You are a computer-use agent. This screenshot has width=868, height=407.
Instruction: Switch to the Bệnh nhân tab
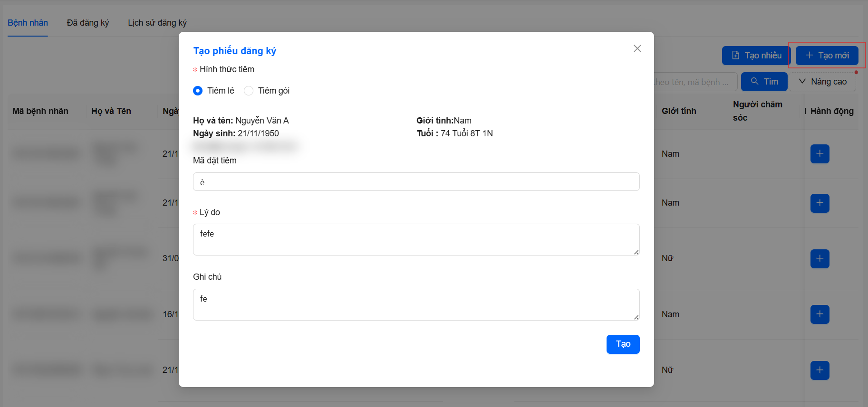pos(28,23)
